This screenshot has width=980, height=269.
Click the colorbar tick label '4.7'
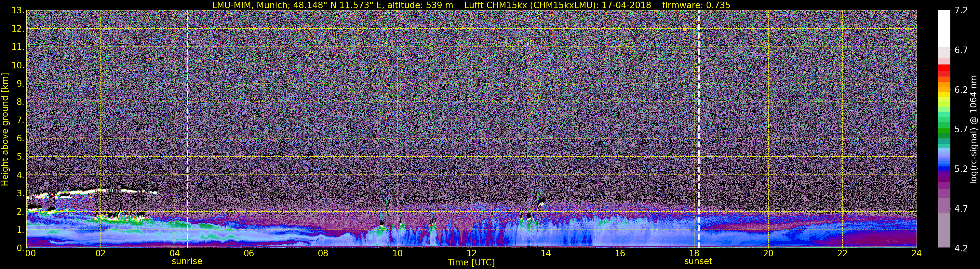(x=961, y=209)
